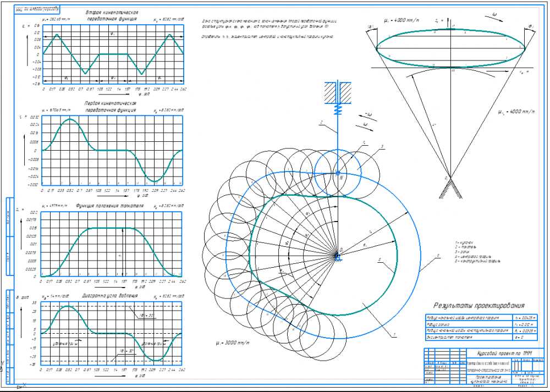Select the hatched pivot support below the cone diagram
The image size is (550, 392).
[x=451, y=188]
